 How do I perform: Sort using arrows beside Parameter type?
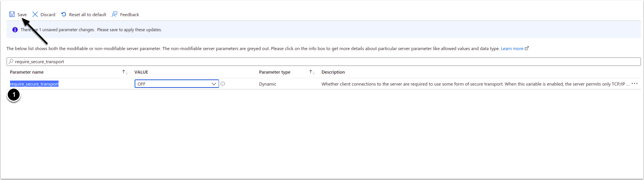(x=312, y=72)
